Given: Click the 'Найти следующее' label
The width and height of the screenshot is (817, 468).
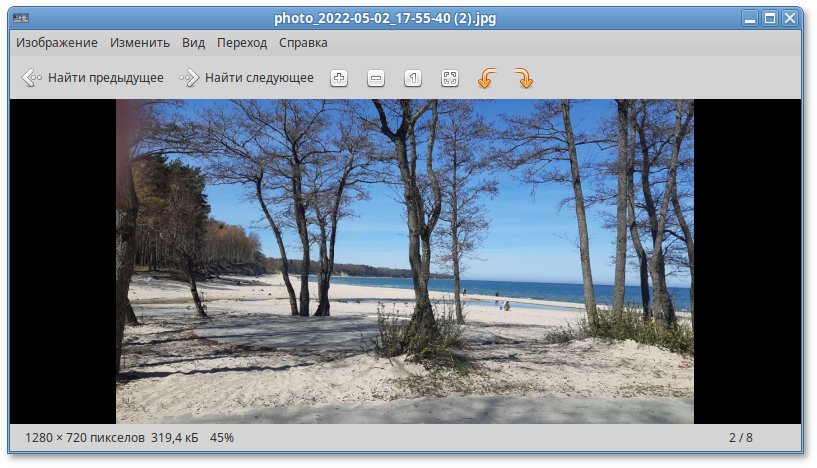Looking at the screenshot, I should click(x=259, y=78).
